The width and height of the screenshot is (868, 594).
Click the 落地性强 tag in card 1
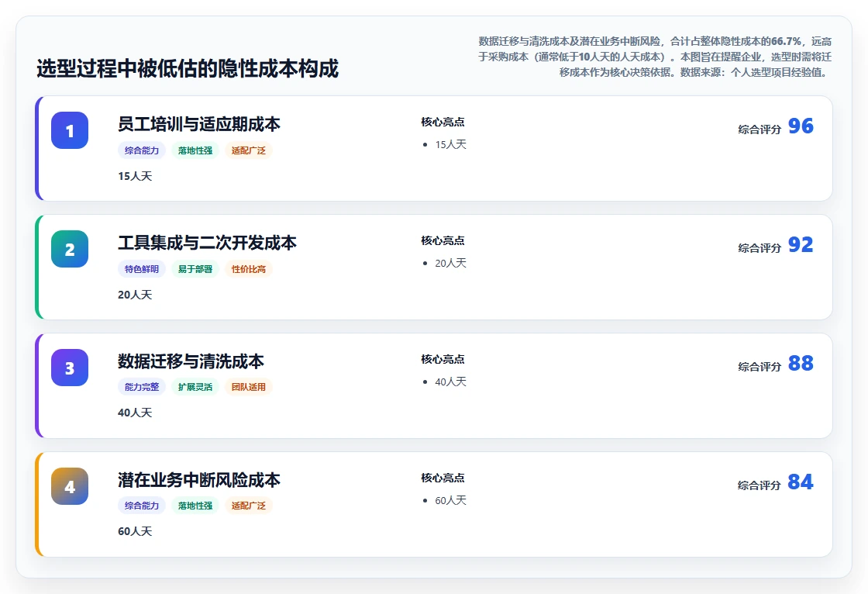coord(195,150)
